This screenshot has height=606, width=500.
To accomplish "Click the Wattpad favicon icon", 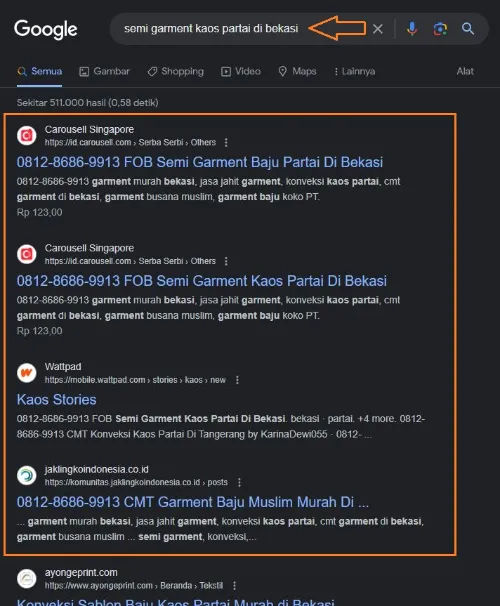I will [27, 373].
